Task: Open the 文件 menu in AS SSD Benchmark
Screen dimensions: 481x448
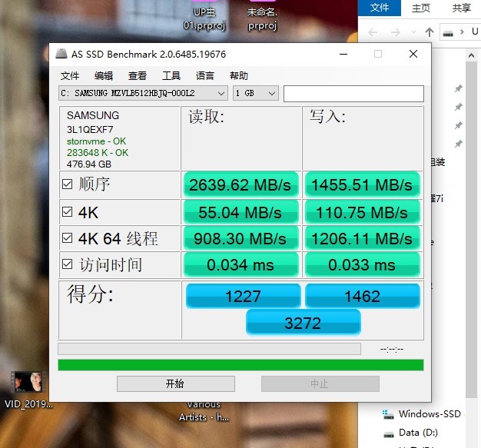Action: [x=70, y=76]
